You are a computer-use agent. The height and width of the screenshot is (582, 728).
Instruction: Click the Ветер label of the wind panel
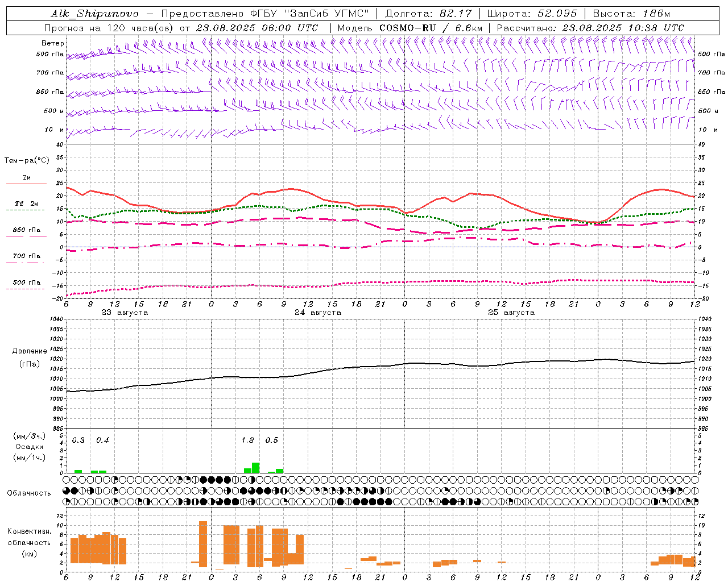[53, 43]
